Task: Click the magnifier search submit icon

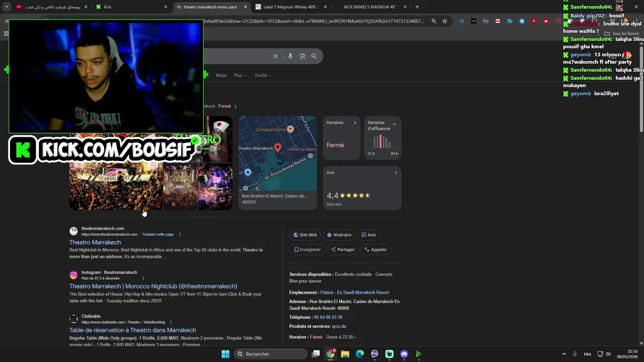Action: (x=314, y=56)
